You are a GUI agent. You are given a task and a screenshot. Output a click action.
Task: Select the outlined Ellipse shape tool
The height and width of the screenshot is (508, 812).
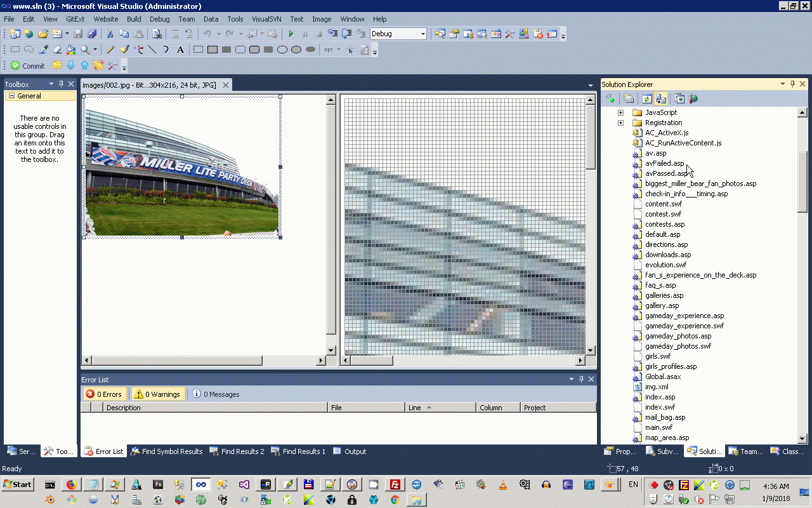282,50
